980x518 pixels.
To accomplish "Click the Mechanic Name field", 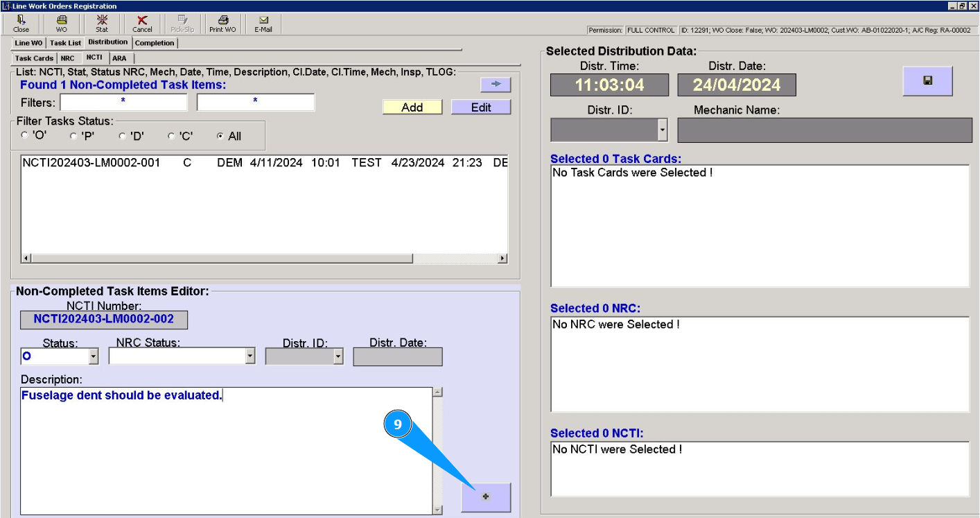I will [x=825, y=130].
